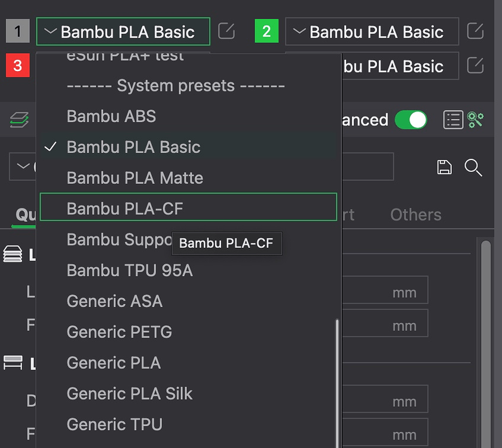Image resolution: width=502 pixels, height=448 pixels.
Task: Choose the checked Bambu PLA Basic entry
Action: (188, 147)
